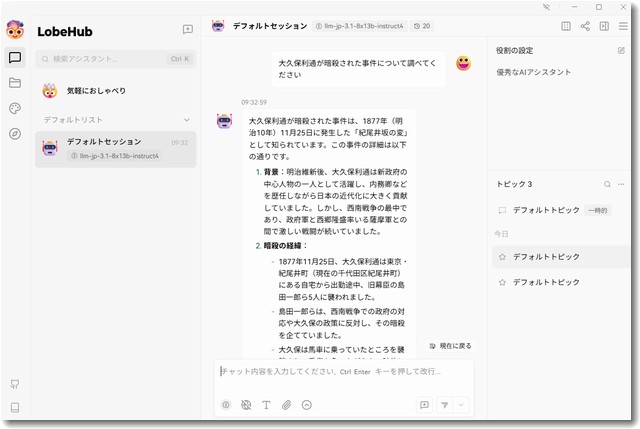Screen dimensions: 640x429
Task: Select the 気軽におしゃべり assistant
Action: pos(96,91)
